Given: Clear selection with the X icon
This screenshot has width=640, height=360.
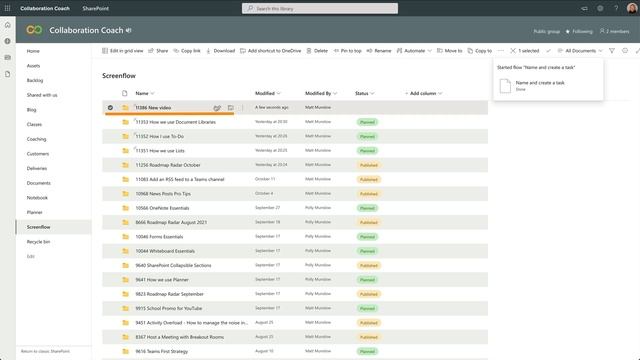Looking at the screenshot, I should 513,51.
